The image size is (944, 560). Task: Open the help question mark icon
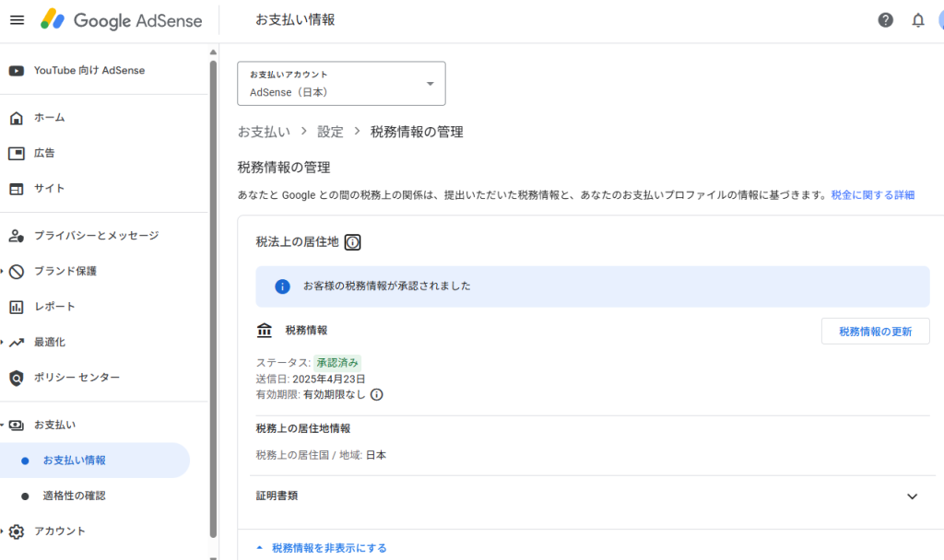885,20
